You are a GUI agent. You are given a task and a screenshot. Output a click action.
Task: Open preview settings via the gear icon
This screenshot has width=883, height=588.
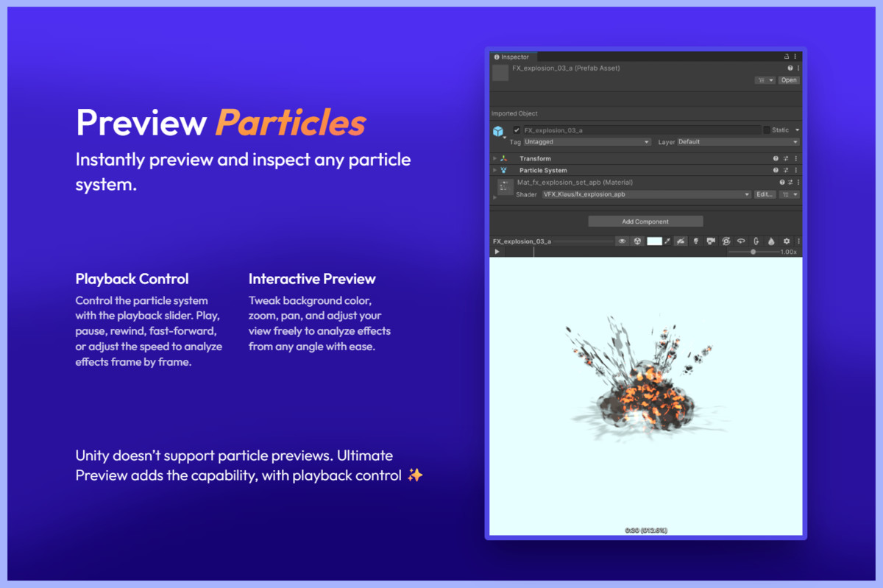pos(786,241)
